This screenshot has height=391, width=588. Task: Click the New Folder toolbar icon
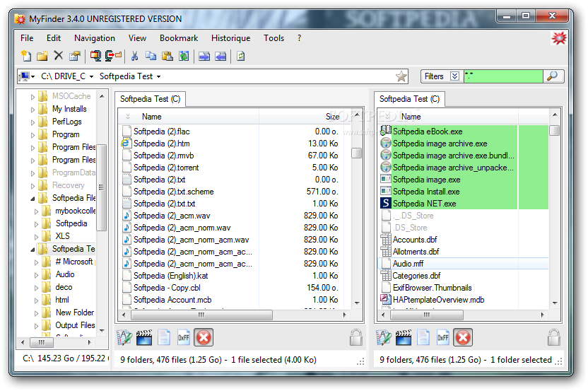pyautogui.click(x=42, y=57)
